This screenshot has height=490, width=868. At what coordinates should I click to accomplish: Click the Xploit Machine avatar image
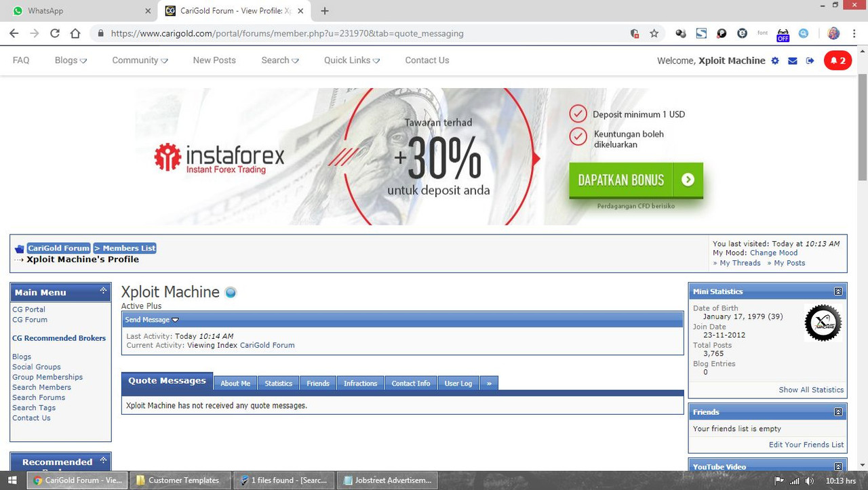coord(823,323)
